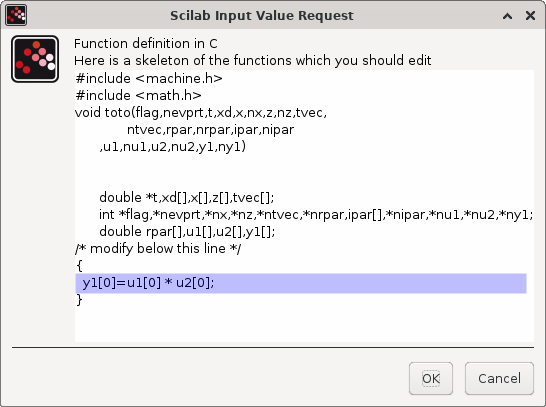Close the Scilab Input Value Request dialog
This screenshot has width=546, height=407.
click(530, 15)
